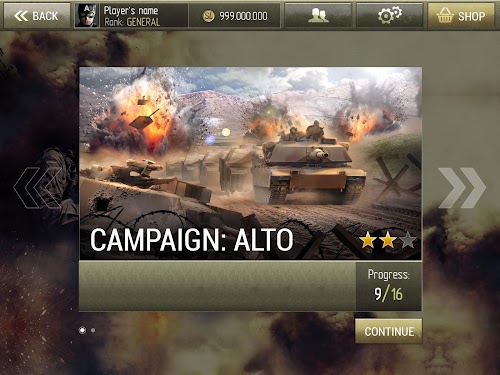The width and height of the screenshot is (500, 375).
Task: Tap the shop basket icon
Action: click(x=445, y=15)
